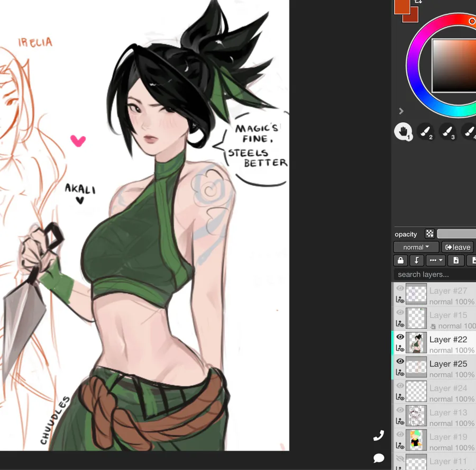Image resolution: width=476 pixels, height=470 pixels.
Task: Click owner icon on Layer #19
Action: point(400,446)
